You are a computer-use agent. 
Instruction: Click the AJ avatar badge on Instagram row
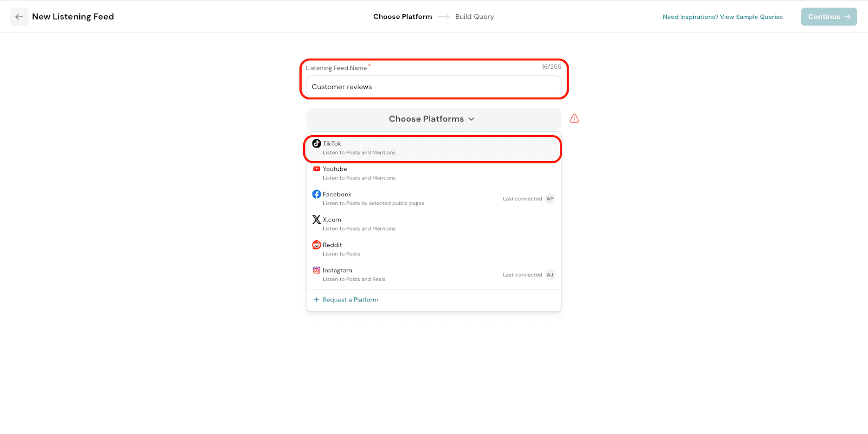pos(550,275)
